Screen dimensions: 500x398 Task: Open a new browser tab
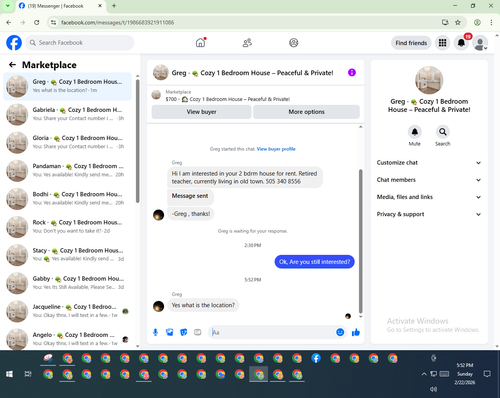114,6
